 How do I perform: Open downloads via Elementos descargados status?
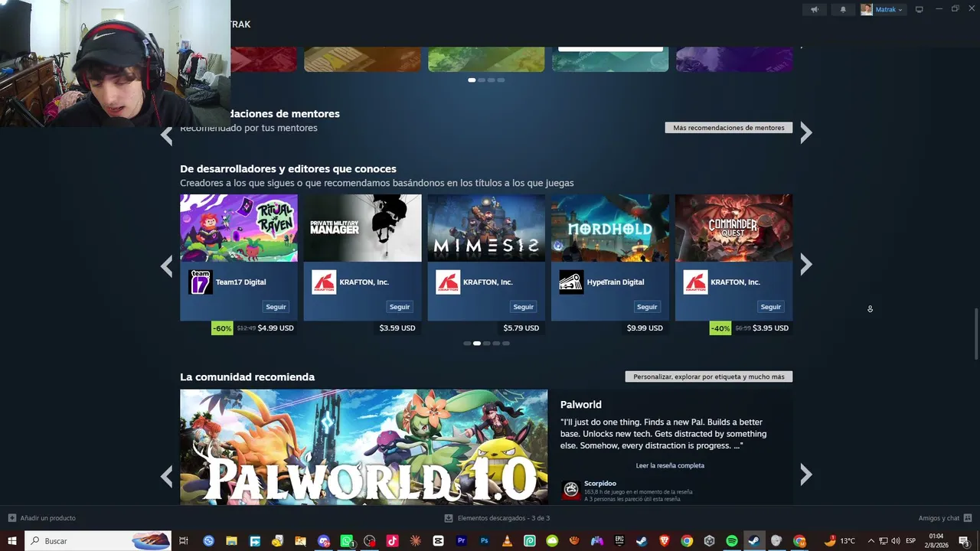pyautogui.click(x=497, y=518)
